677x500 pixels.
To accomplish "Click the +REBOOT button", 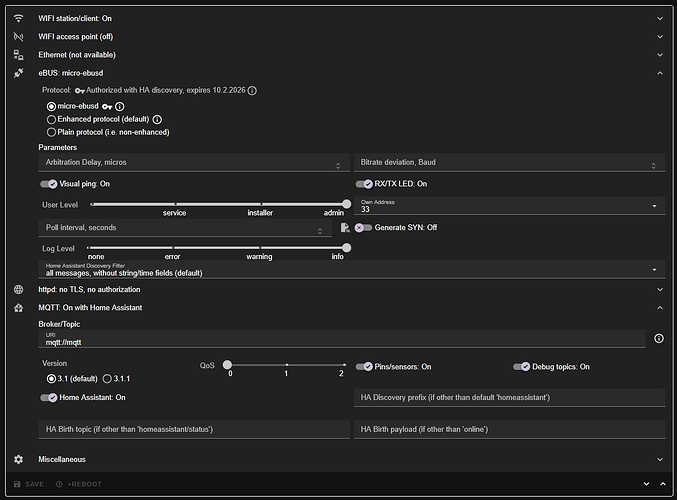I will click(x=79, y=484).
